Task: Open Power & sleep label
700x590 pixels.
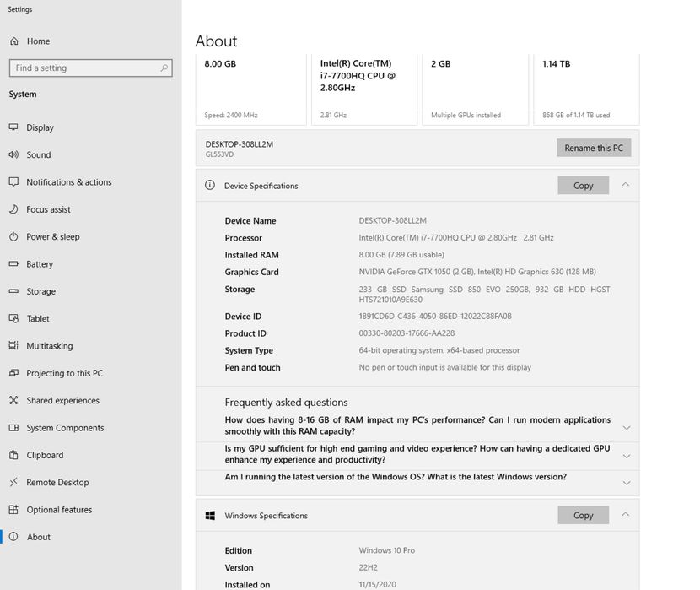Action: point(52,236)
